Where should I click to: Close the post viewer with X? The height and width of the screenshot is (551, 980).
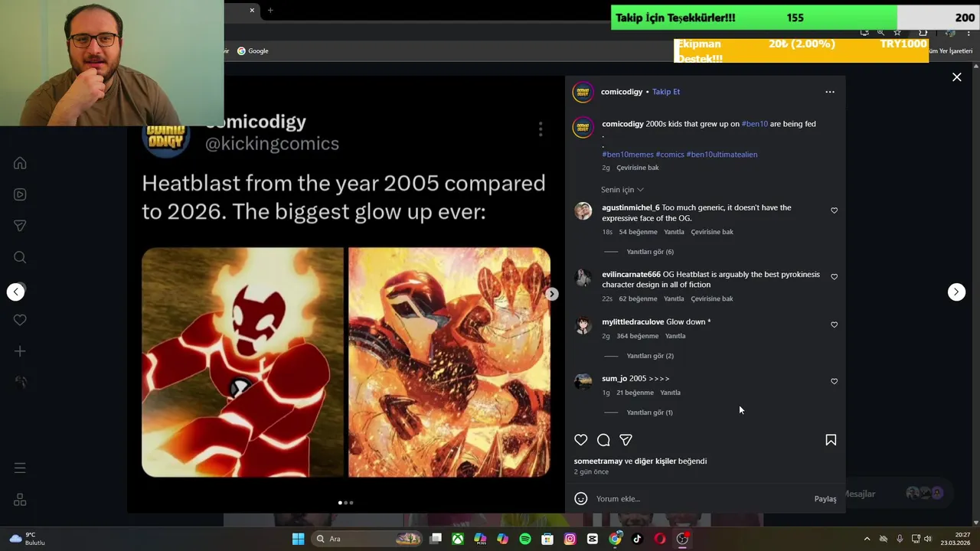click(x=956, y=77)
